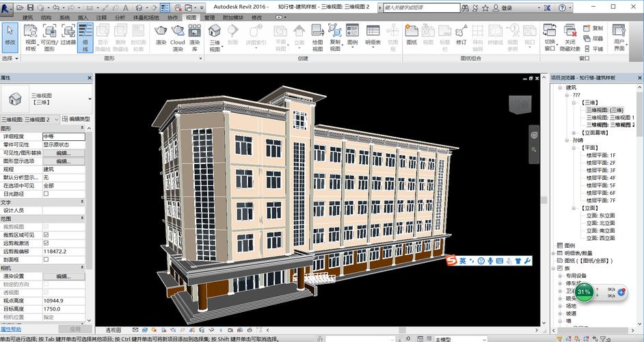Viewport: 644px width, 342px height.
Task: Click the Open folder icon in quick access toolbar
Action: coord(21,8)
